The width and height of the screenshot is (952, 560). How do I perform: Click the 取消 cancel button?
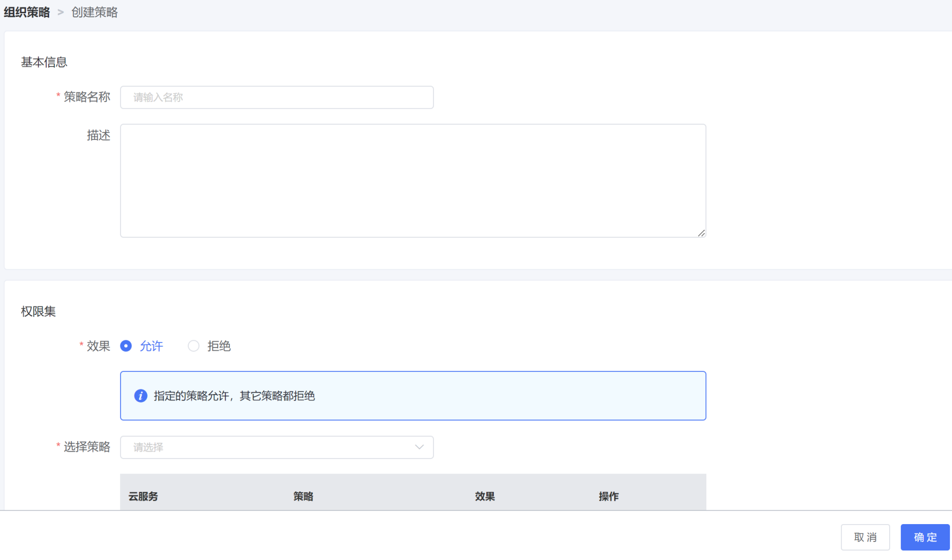tap(865, 537)
